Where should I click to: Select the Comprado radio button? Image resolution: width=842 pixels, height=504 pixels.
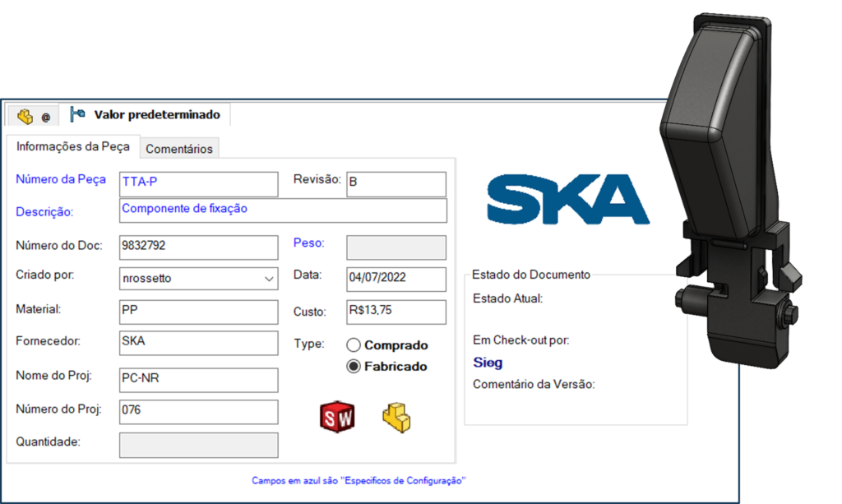click(x=354, y=345)
